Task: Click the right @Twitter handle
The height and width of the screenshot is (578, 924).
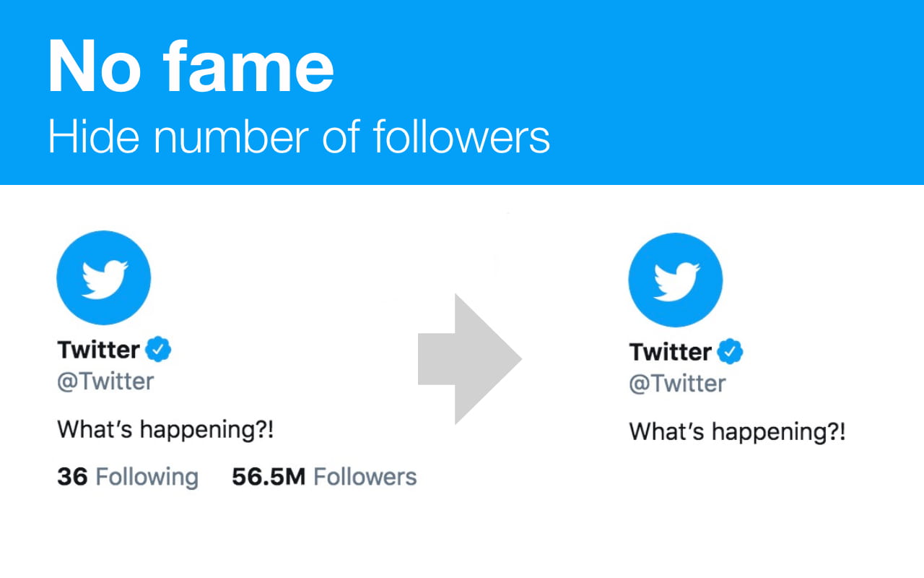Action: pos(677,384)
